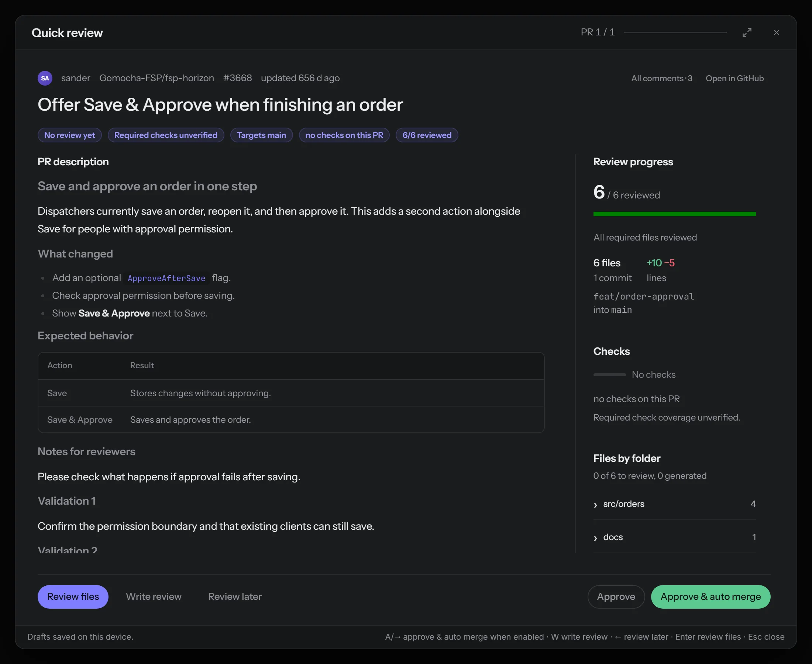Expand the docs folder chevron

[595, 538]
